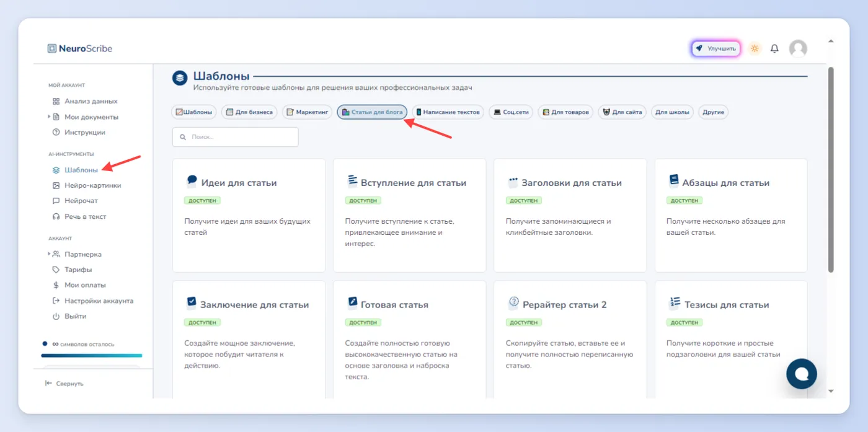
Task: Click the Выйти power icon
Action: (56, 316)
